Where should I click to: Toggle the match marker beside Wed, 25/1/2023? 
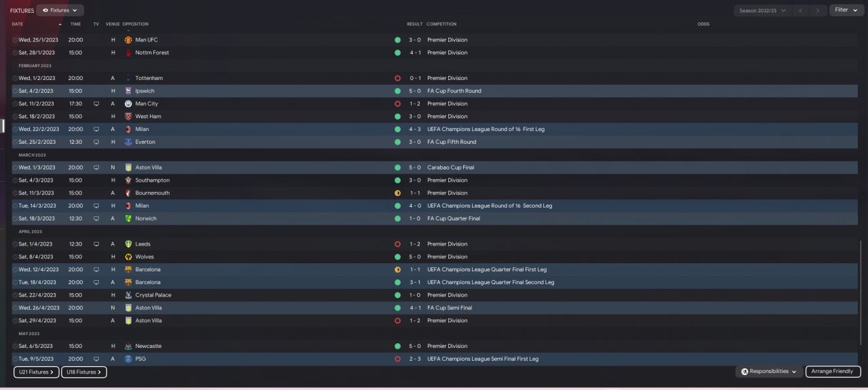coord(15,40)
